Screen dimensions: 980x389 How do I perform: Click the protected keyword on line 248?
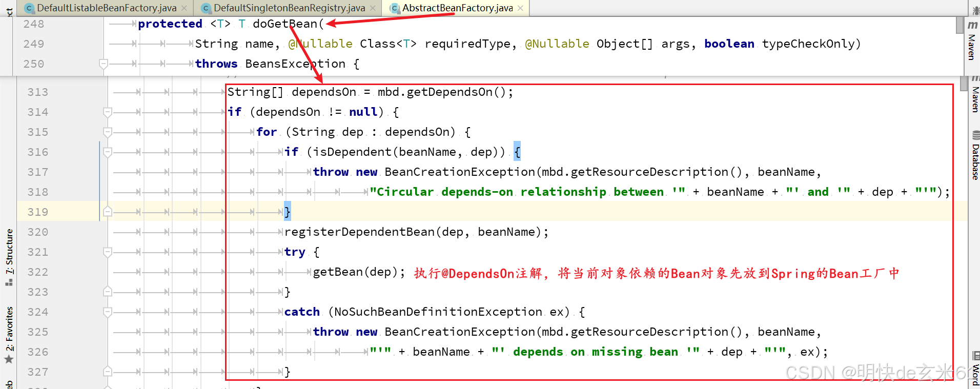(170, 24)
